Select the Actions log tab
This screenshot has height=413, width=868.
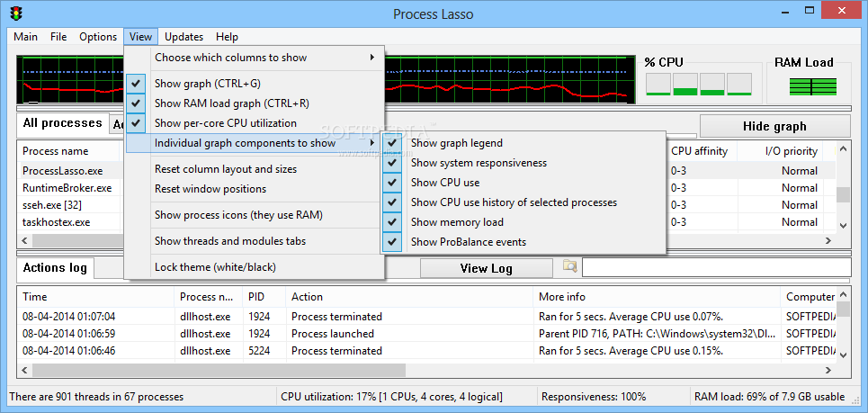55,268
